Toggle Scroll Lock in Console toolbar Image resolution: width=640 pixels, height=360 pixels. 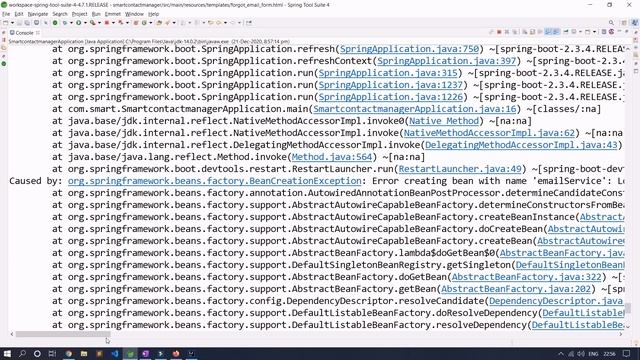tap(532, 32)
